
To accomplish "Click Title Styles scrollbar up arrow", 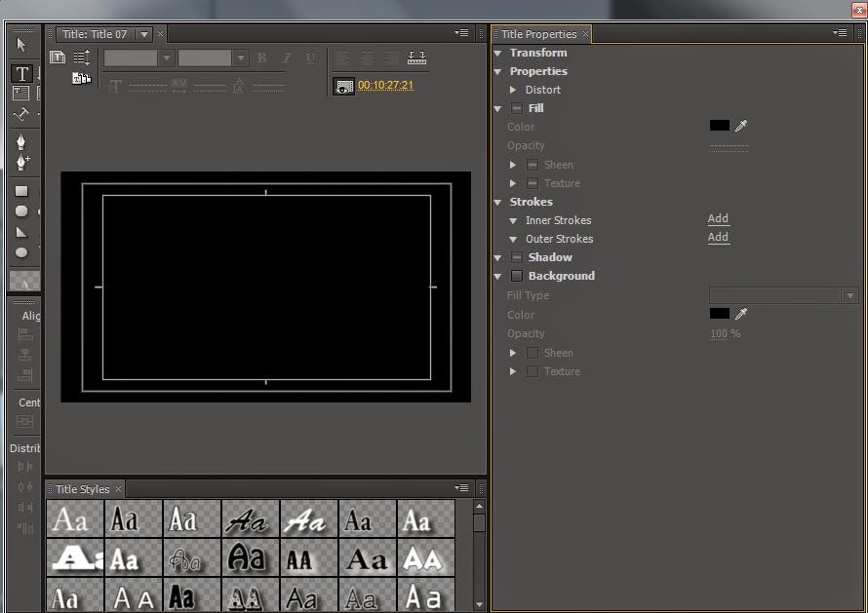I will pyautogui.click(x=480, y=506).
